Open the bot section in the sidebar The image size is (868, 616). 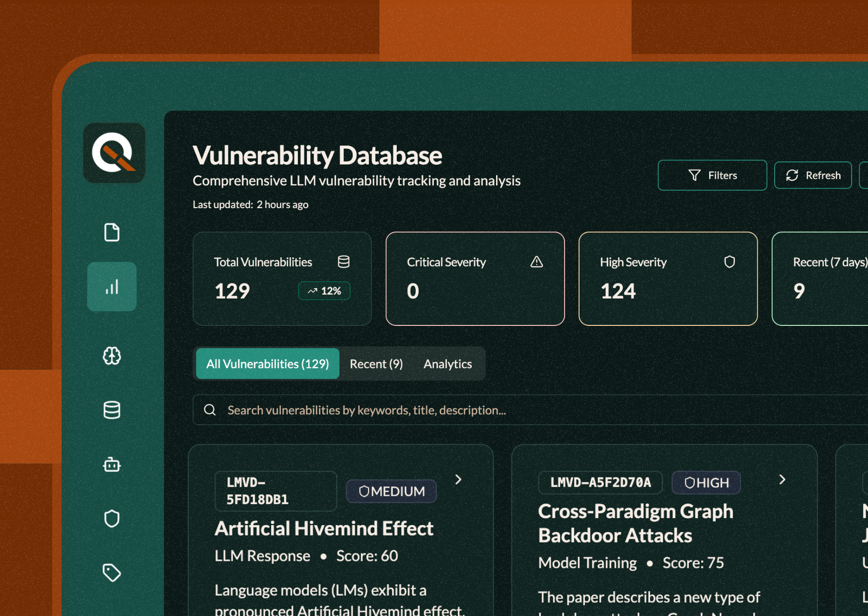[112, 464]
